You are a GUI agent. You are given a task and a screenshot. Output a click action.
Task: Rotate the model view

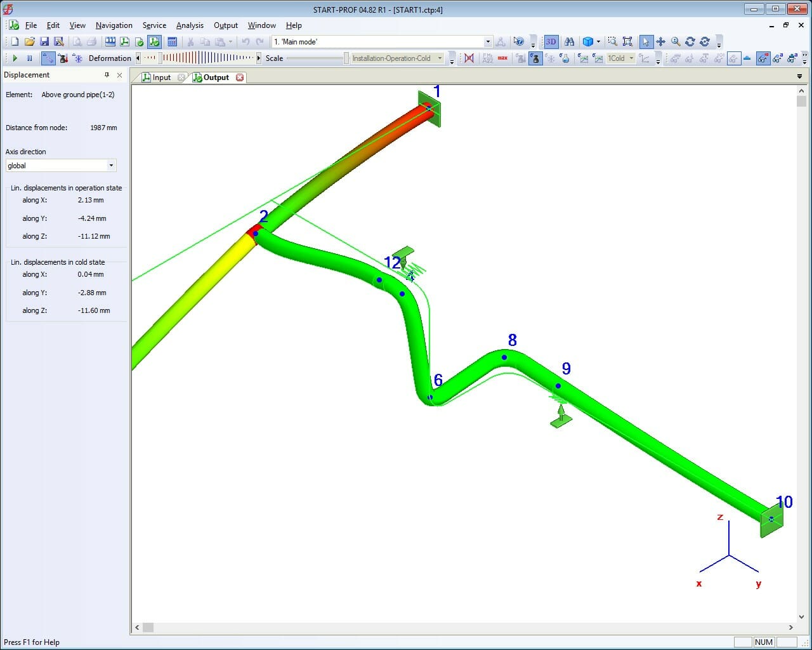click(x=690, y=41)
